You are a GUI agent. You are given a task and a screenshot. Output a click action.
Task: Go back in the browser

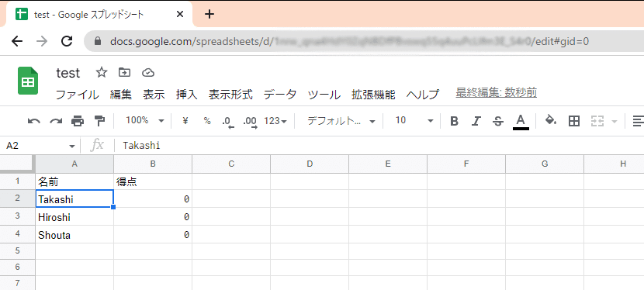point(17,41)
